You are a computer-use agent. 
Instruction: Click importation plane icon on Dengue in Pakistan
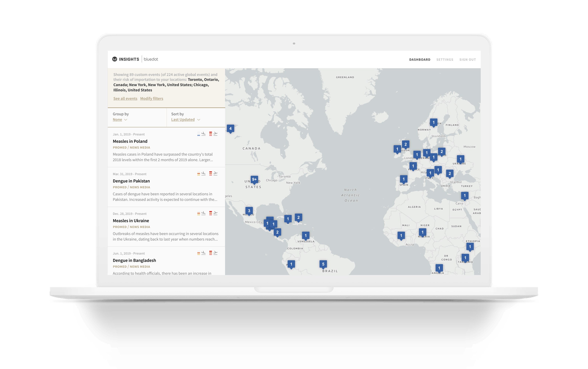[x=203, y=173]
